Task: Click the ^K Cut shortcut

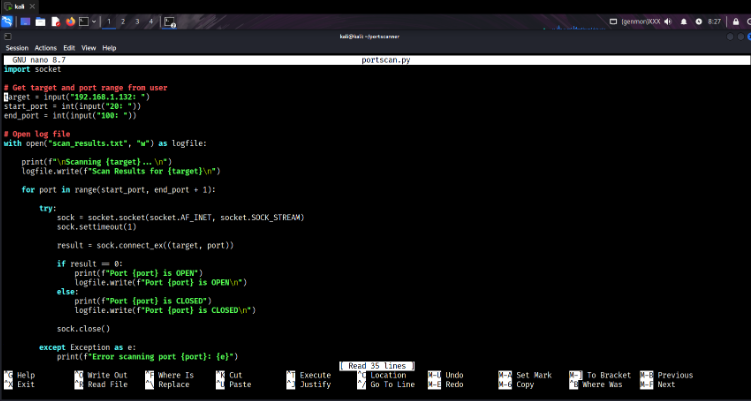Action: point(229,375)
